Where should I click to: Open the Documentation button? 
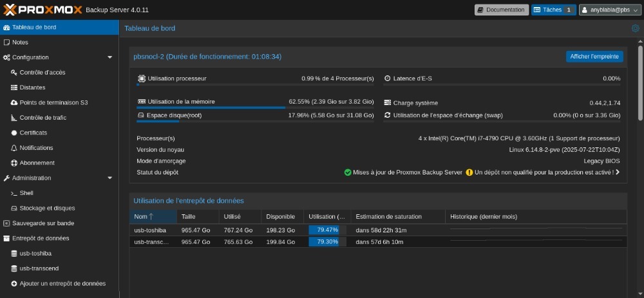(501, 10)
